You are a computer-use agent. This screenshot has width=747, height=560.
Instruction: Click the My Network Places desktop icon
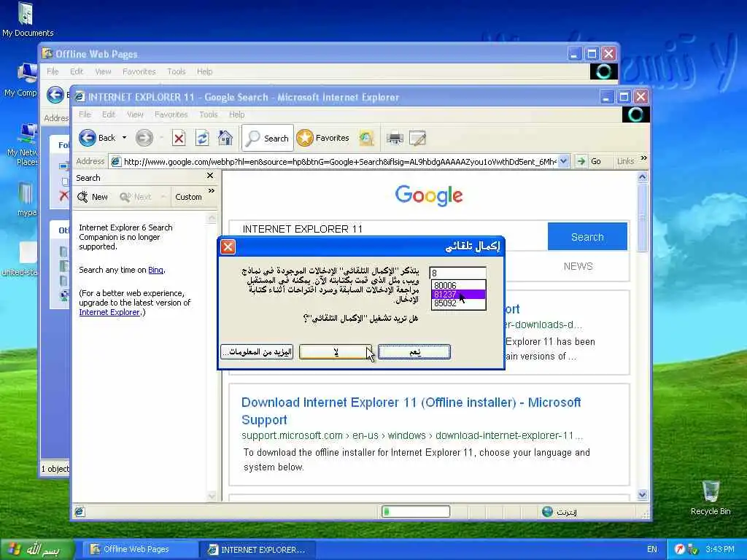[23, 145]
